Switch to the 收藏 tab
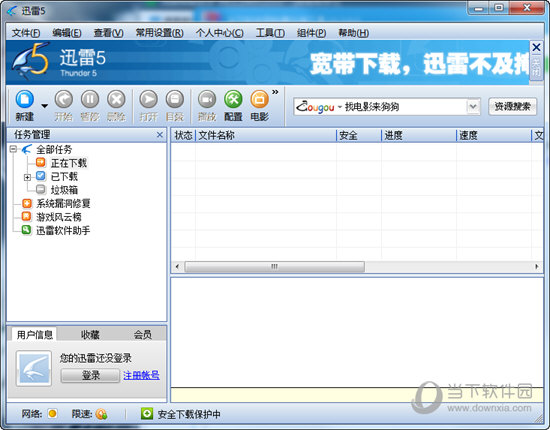The height and width of the screenshot is (430, 550). coord(90,335)
